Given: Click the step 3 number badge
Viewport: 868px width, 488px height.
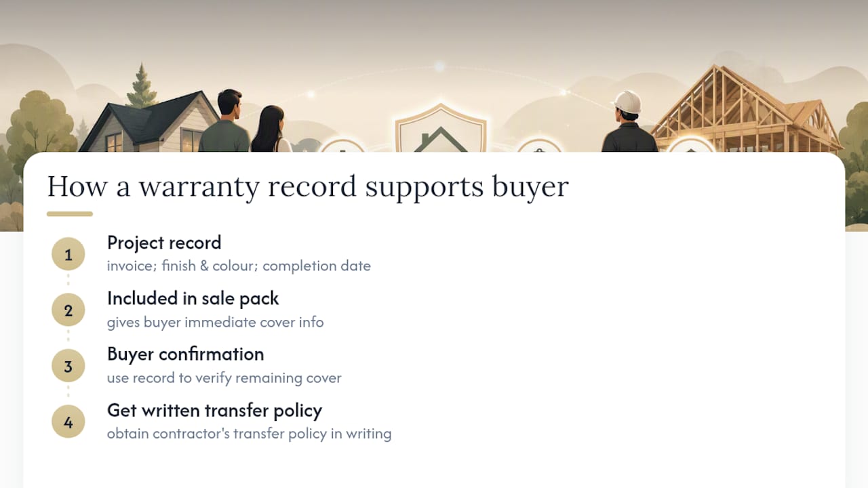Looking at the screenshot, I should [x=68, y=367].
